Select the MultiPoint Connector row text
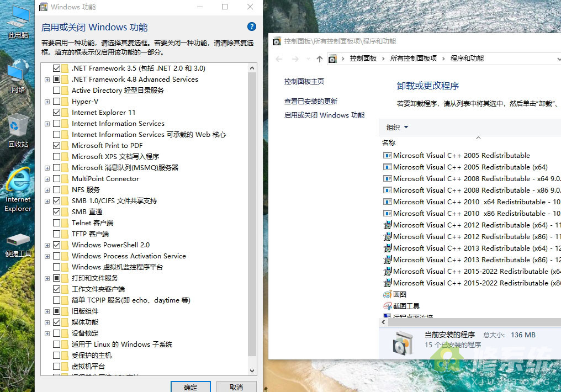This screenshot has height=392, width=561. (105, 179)
